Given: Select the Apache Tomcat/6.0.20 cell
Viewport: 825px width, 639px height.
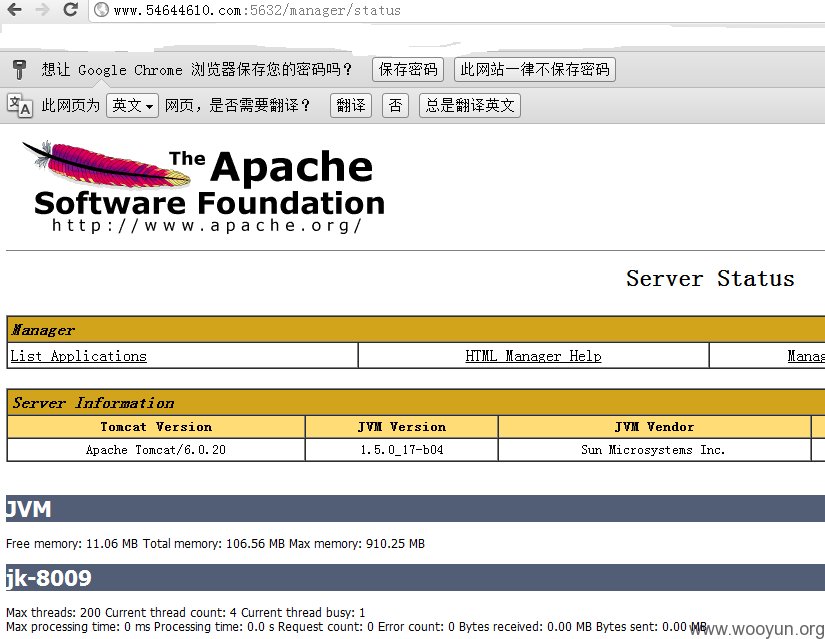Looking at the screenshot, I should 156,450.
